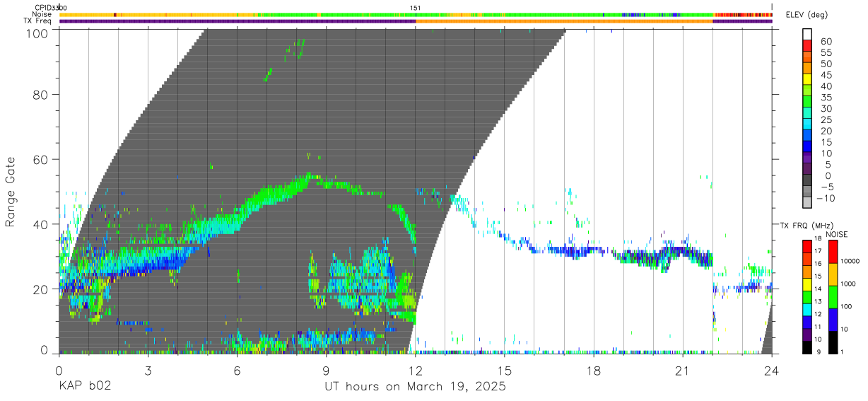
Task: Pick the yellow 40–45 elevation swatch
Action: click(x=807, y=80)
